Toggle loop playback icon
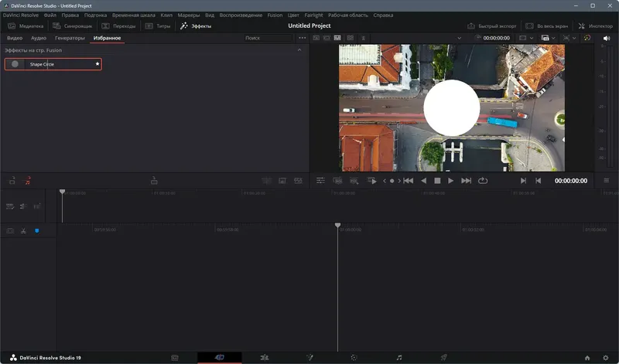Screen dimensions: 619x364 click(483, 181)
